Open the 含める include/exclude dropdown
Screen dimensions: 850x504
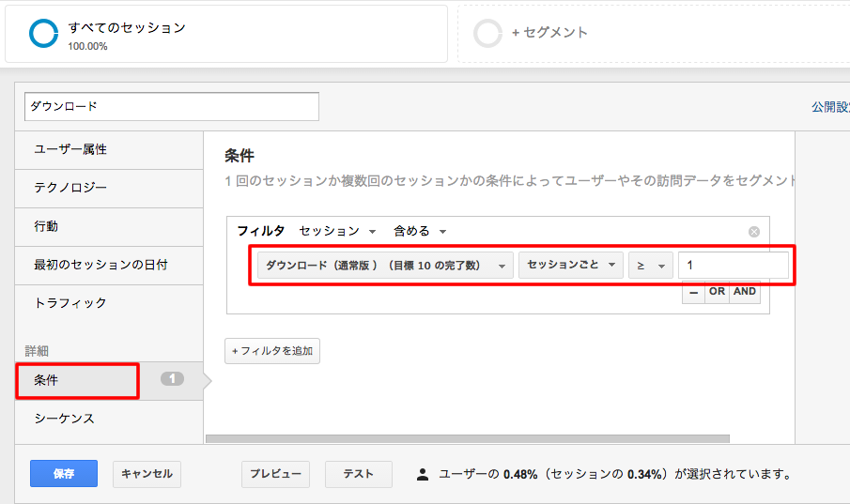tap(420, 232)
